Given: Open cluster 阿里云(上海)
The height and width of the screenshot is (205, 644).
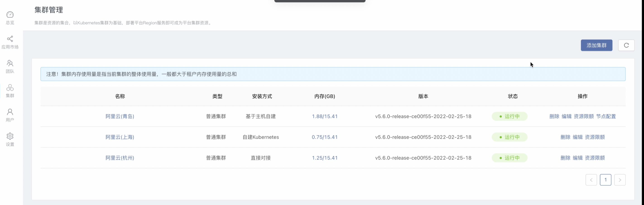Looking at the screenshot, I should pyautogui.click(x=120, y=137).
